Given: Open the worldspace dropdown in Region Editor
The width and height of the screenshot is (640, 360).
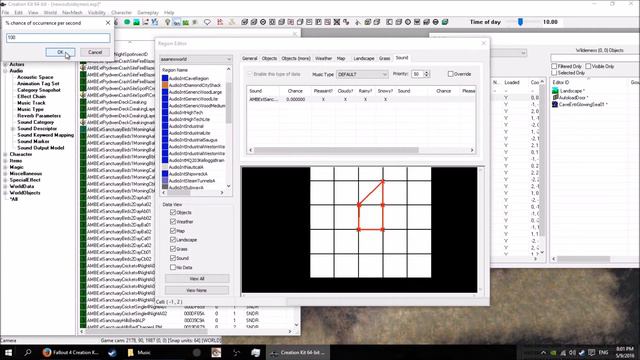Looking at the screenshot, I should (x=196, y=59).
